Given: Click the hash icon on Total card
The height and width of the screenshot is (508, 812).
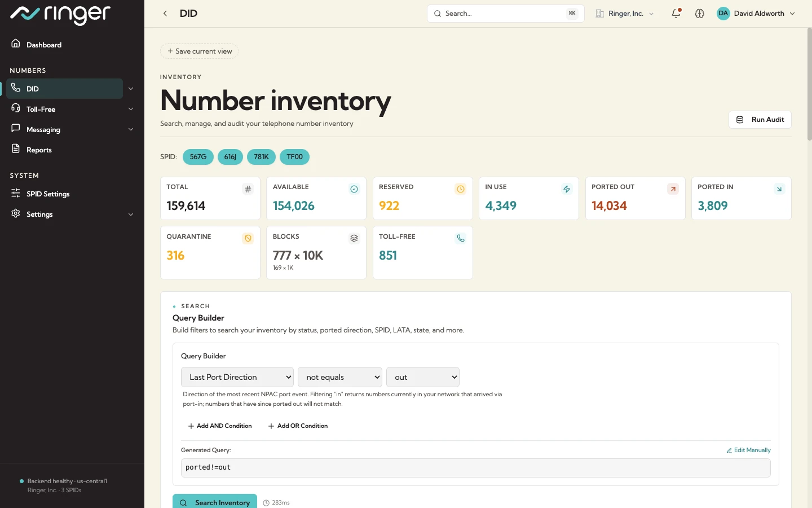Looking at the screenshot, I should pos(248,189).
